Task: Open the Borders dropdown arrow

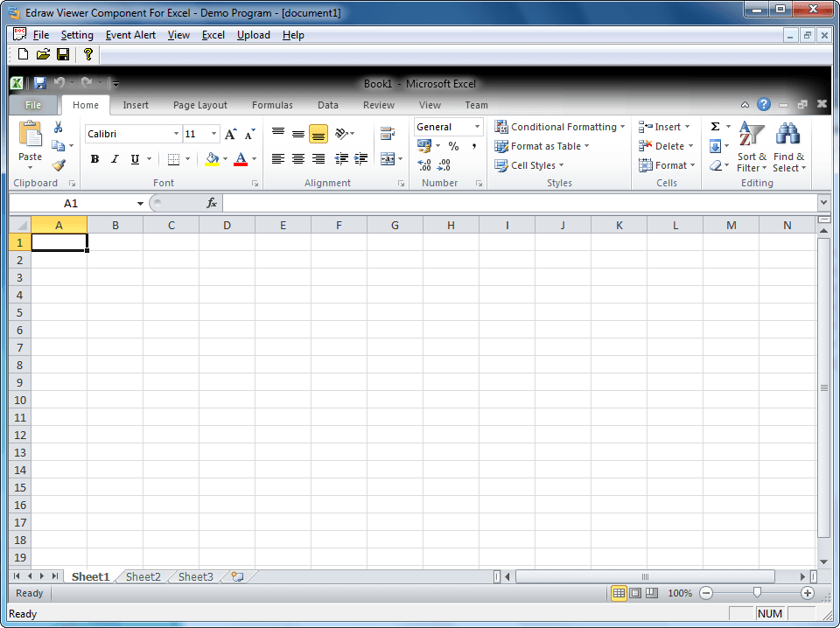Action: [187, 158]
